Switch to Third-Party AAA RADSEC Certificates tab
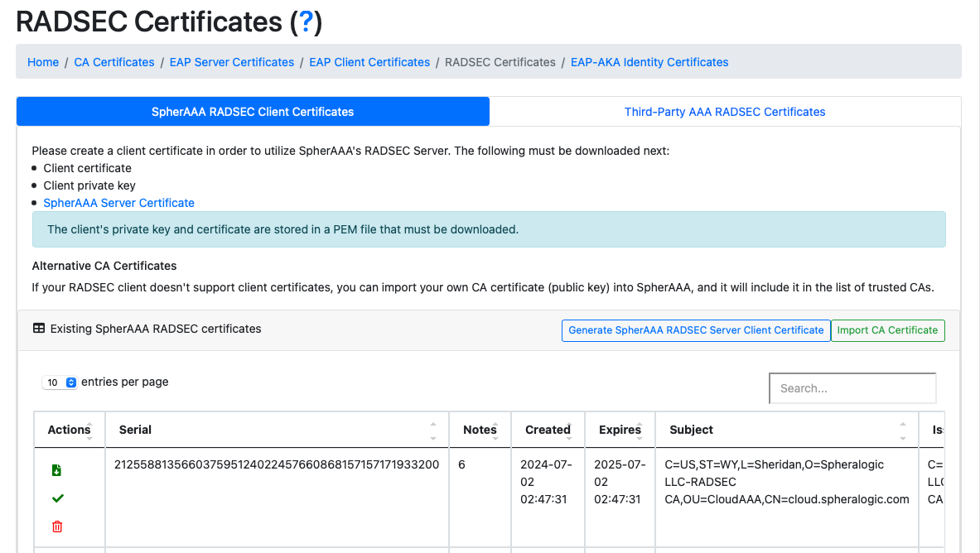This screenshot has width=980, height=553. click(x=725, y=112)
